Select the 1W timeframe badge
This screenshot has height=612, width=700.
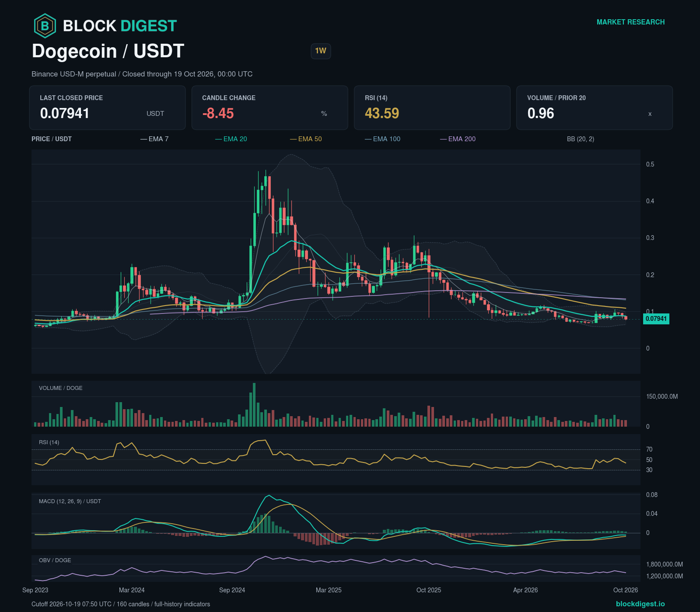[x=321, y=51]
